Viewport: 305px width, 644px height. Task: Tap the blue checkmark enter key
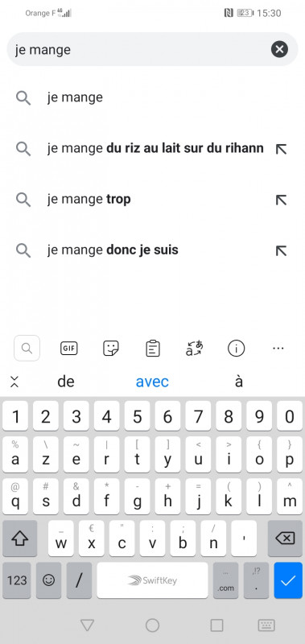tap(288, 580)
